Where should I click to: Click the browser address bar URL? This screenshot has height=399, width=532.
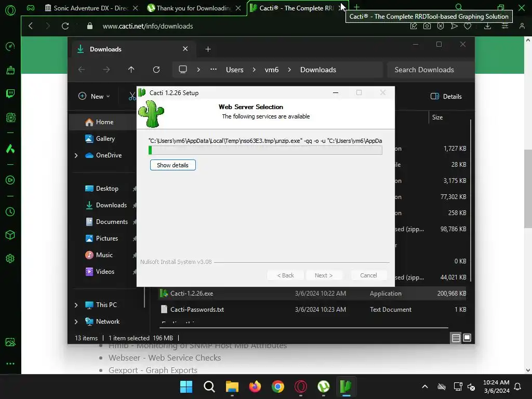pyautogui.click(x=148, y=26)
